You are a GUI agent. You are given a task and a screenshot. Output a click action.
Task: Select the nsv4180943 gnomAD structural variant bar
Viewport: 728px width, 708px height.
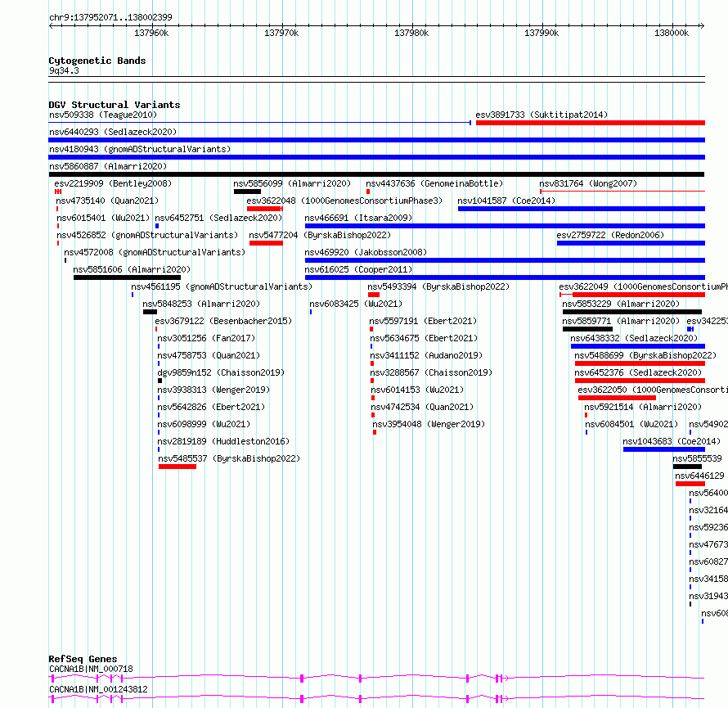tap(376, 157)
